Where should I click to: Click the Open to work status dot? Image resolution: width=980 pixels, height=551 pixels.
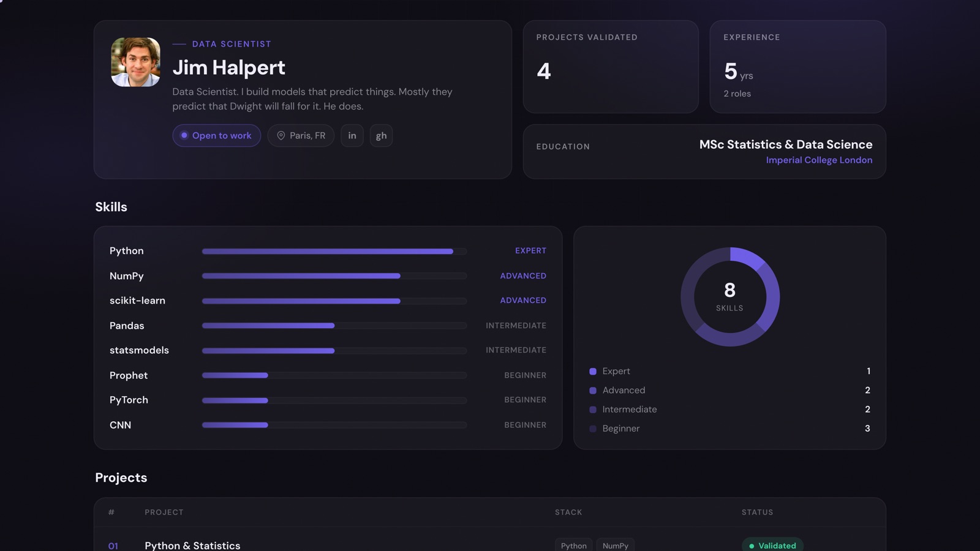tap(184, 135)
